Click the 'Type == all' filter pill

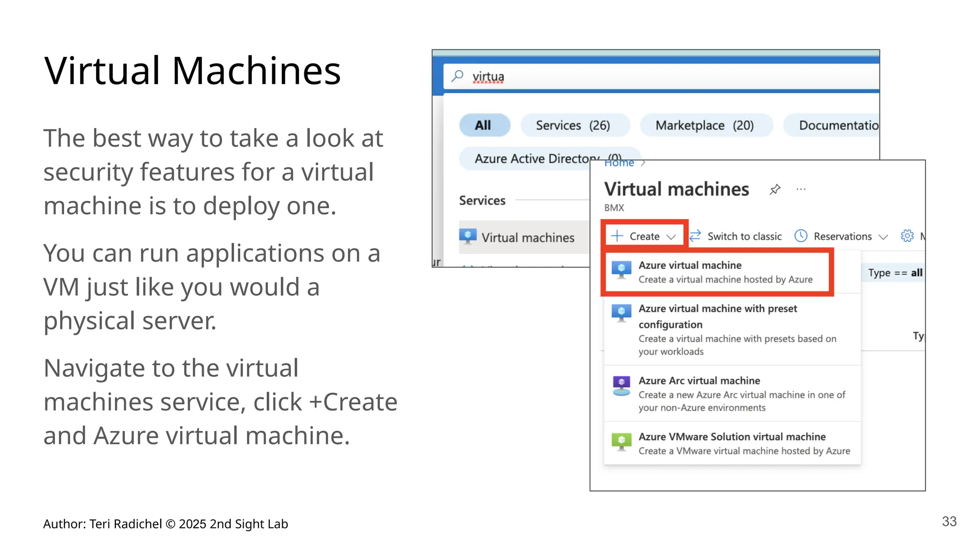pyautogui.click(x=893, y=273)
